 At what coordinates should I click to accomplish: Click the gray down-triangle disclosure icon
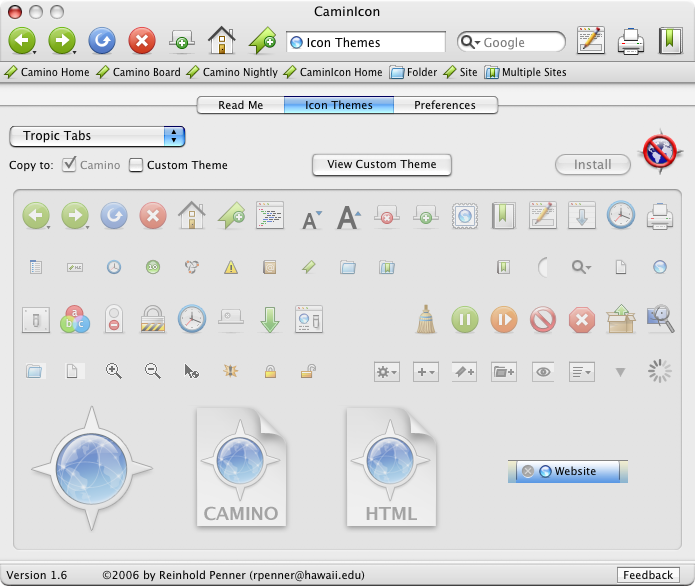621,372
